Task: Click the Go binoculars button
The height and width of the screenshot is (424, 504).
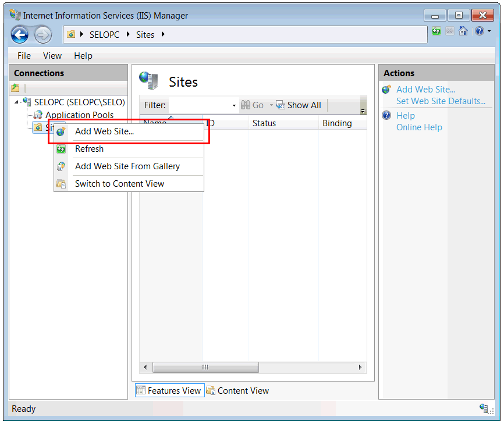Action: [252, 105]
